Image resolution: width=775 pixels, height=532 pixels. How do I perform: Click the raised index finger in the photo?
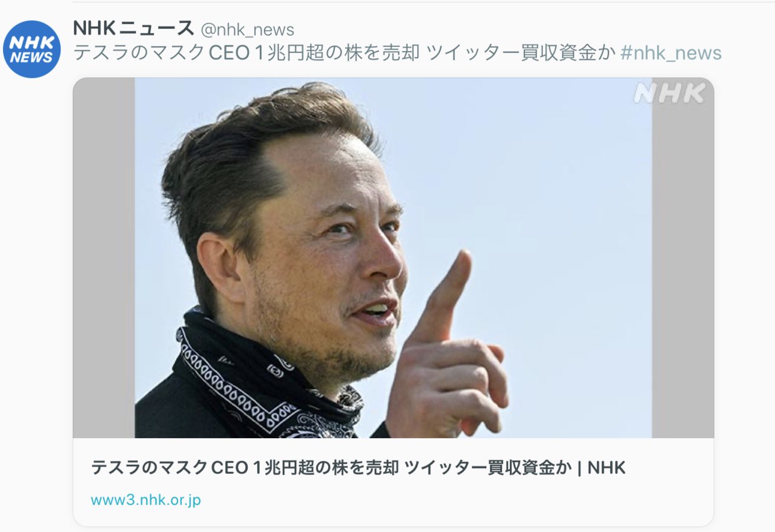pyautogui.click(x=447, y=295)
